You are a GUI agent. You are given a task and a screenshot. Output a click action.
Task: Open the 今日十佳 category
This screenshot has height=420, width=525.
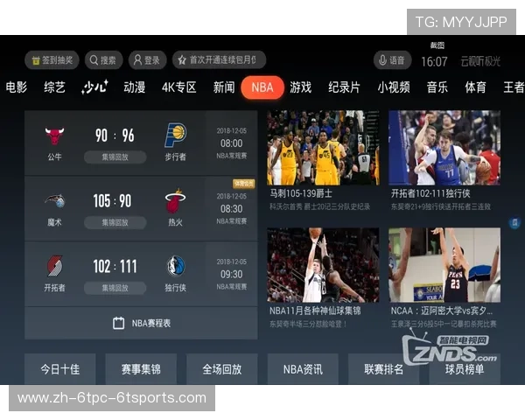60,369
